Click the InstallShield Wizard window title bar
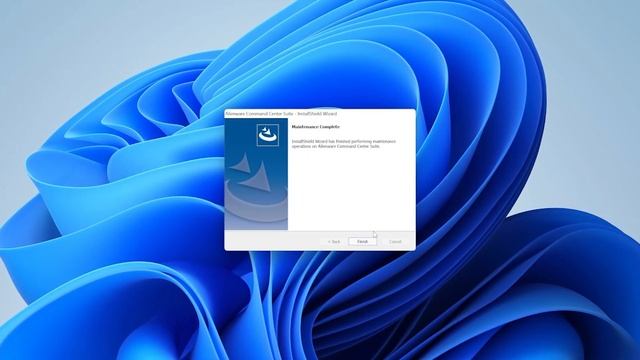 (x=320, y=113)
